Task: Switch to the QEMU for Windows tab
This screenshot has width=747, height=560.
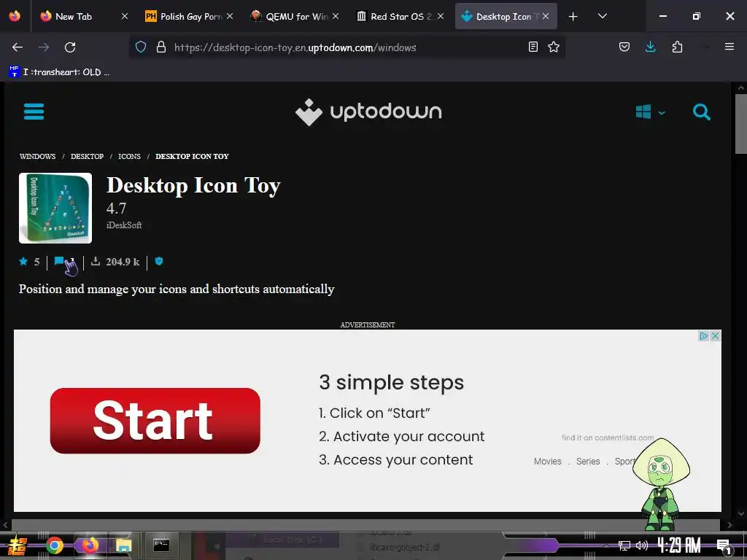Action: [x=296, y=16]
